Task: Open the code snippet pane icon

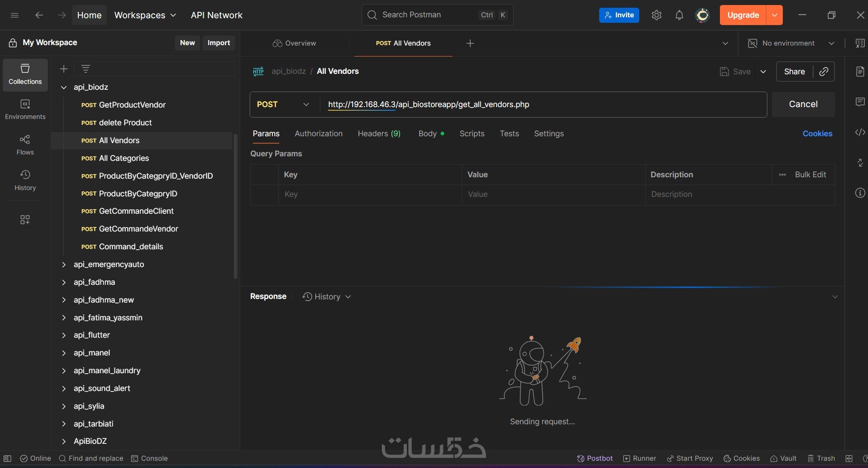Action: [860, 132]
